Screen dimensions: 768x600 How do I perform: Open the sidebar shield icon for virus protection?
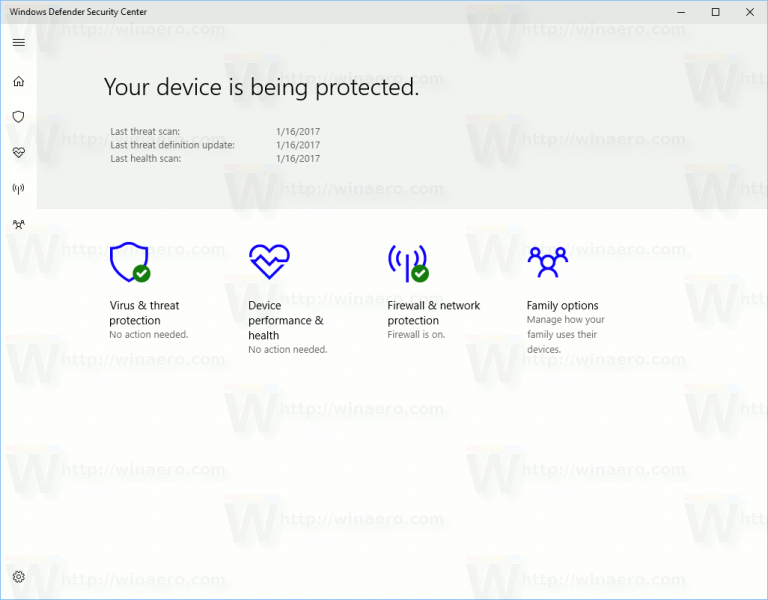(19, 117)
